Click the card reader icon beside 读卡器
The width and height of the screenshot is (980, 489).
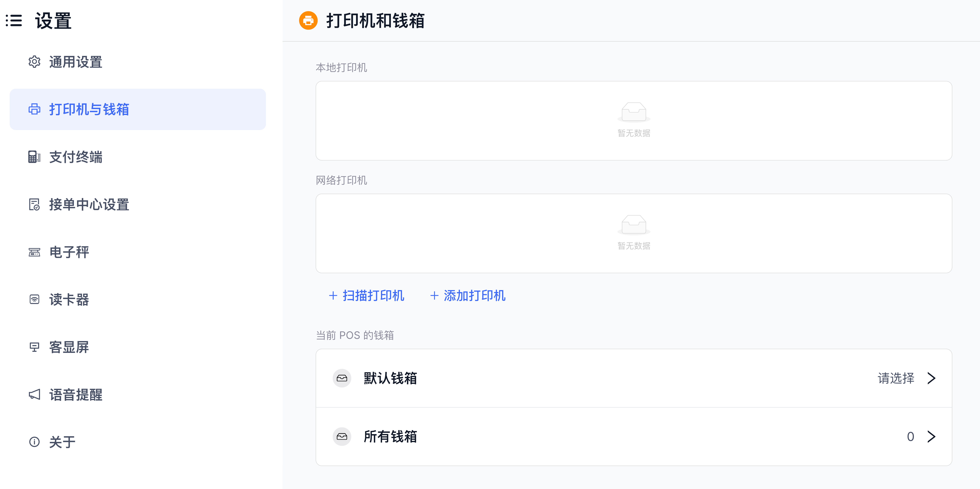point(34,299)
